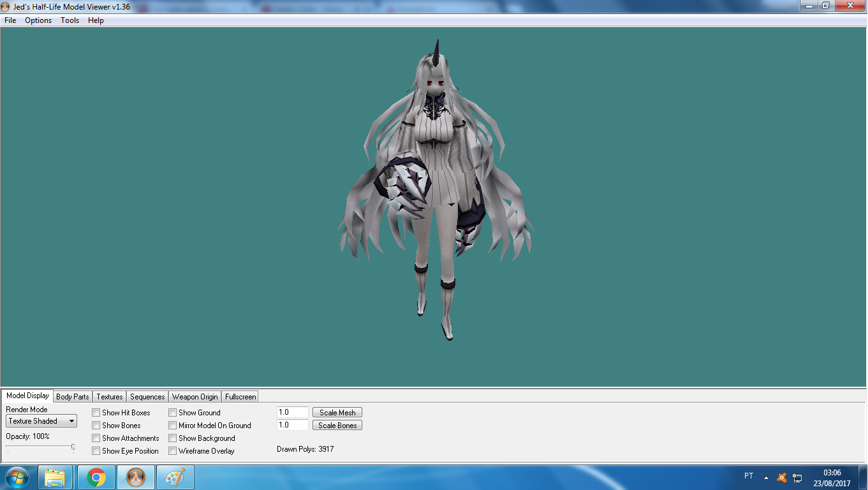Click the Opacity: 100% label
This screenshot has height=490, width=868.
tap(27, 436)
